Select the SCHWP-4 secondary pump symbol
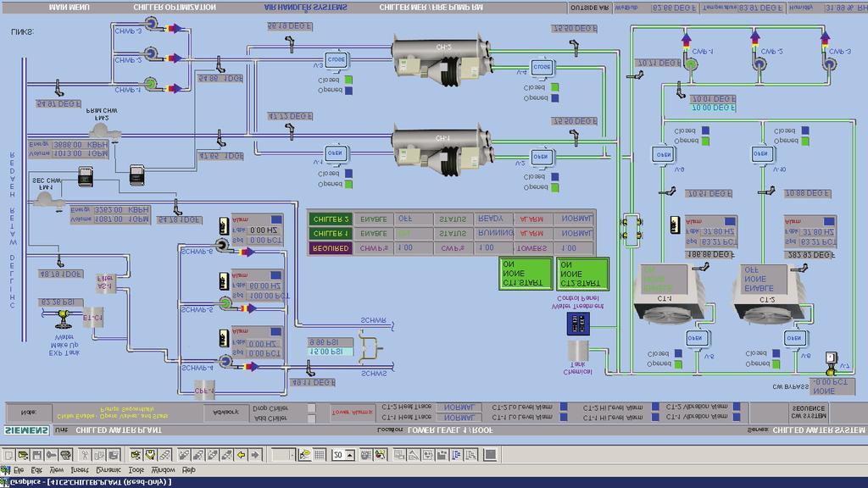This screenshot has width=868, height=488. pyautogui.click(x=225, y=361)
